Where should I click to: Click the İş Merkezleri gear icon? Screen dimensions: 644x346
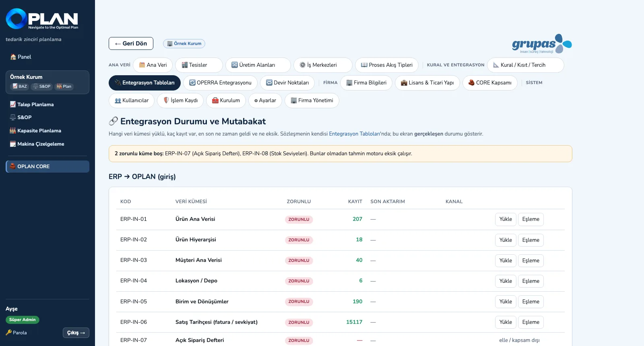click(x=303, y=65)
